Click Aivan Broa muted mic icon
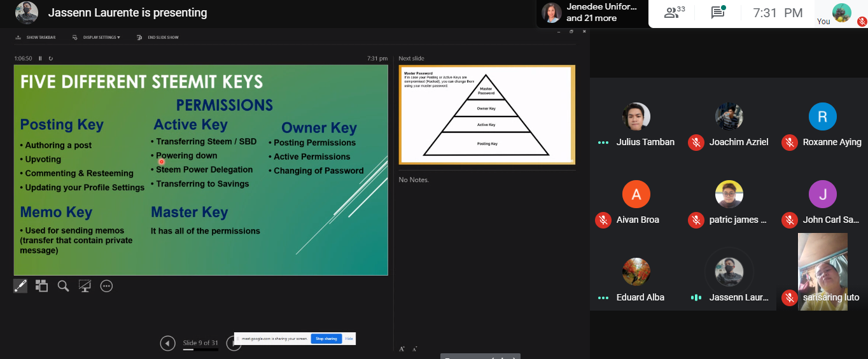Screen dimensions: 868x359 click(603, 220)
